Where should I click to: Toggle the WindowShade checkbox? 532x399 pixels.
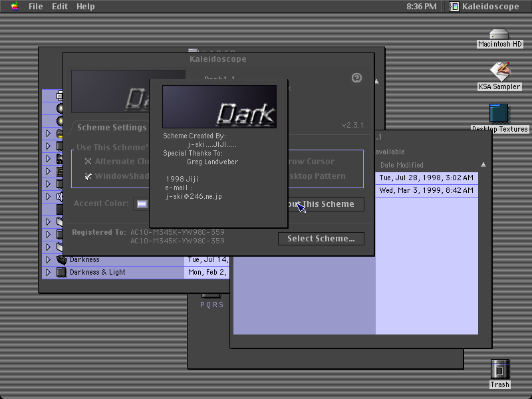[88, 176]
